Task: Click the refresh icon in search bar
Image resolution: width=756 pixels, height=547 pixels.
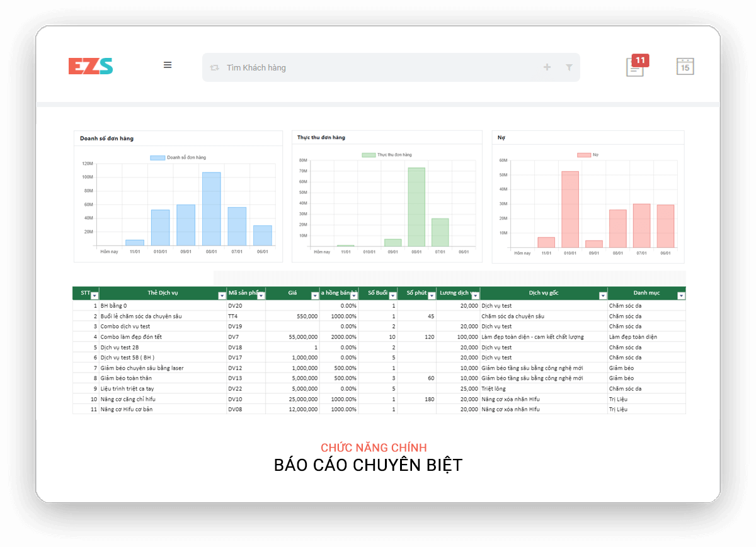Action: (215, 67)
